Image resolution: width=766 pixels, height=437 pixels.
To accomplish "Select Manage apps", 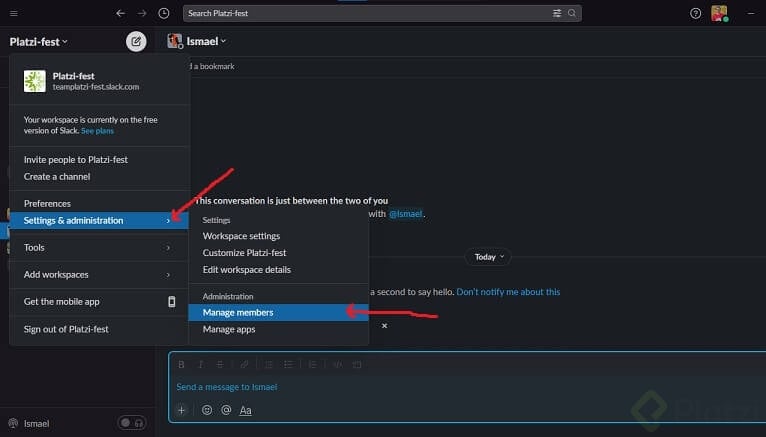I will pyautogui.click(x=278, y=329).
